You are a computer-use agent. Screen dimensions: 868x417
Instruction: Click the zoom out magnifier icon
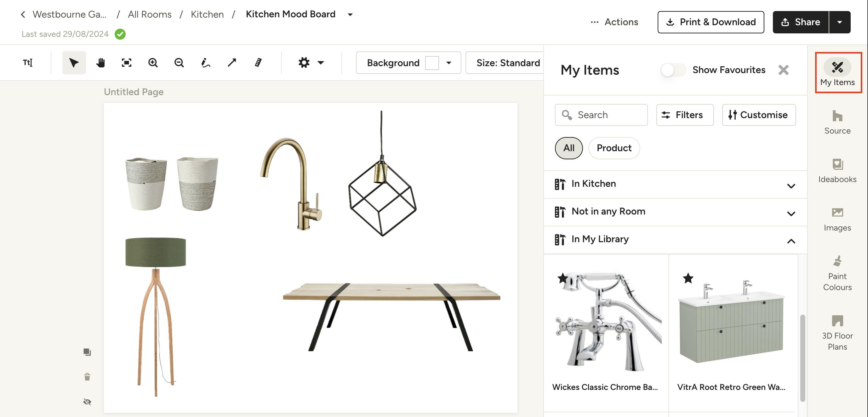179,63
